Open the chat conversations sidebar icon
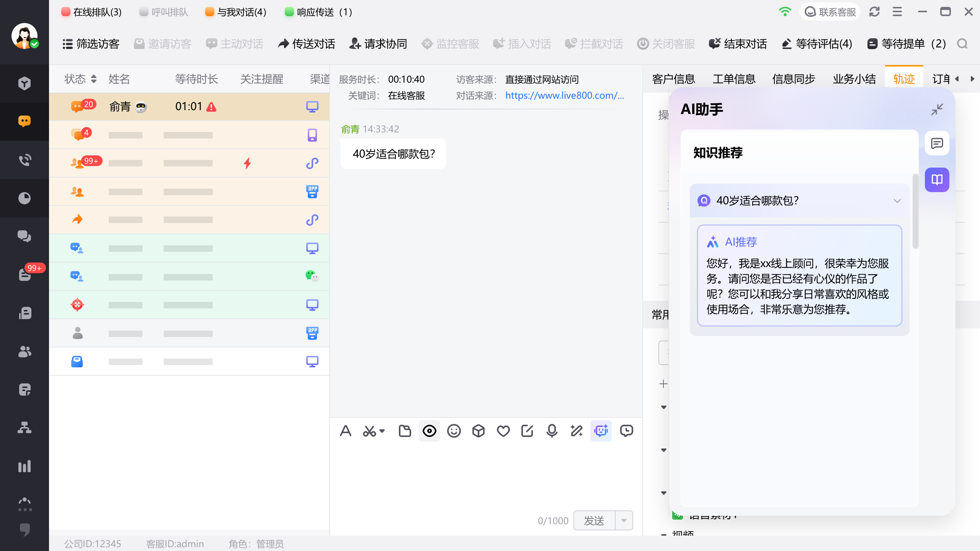980x551 pixels. 24,121
